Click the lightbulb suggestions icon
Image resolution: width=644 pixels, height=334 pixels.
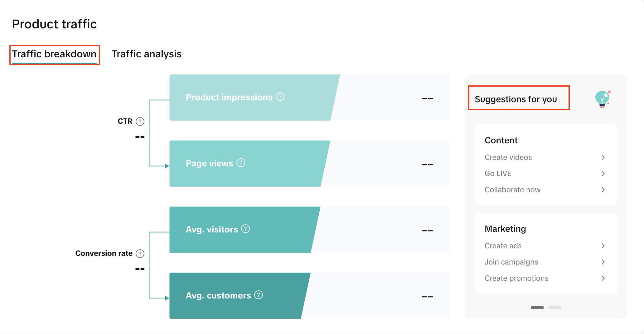(603, 99)
